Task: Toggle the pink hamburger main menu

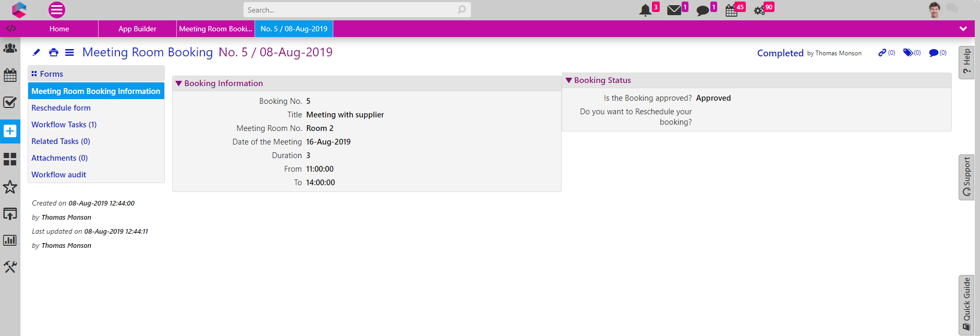Action: (x=56, y=10)
